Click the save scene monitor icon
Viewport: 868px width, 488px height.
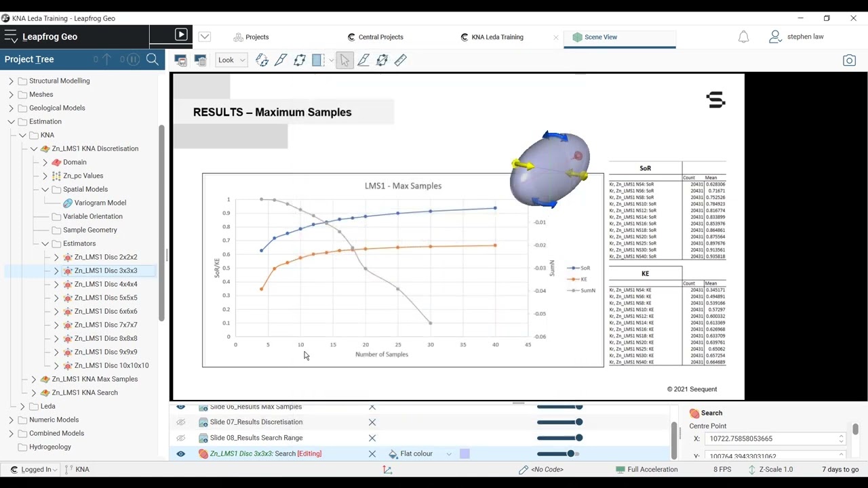[180, 60]
